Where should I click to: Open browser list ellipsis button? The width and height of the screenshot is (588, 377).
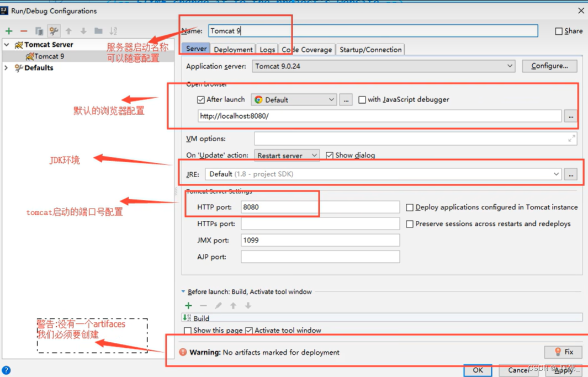pos(346,100)
